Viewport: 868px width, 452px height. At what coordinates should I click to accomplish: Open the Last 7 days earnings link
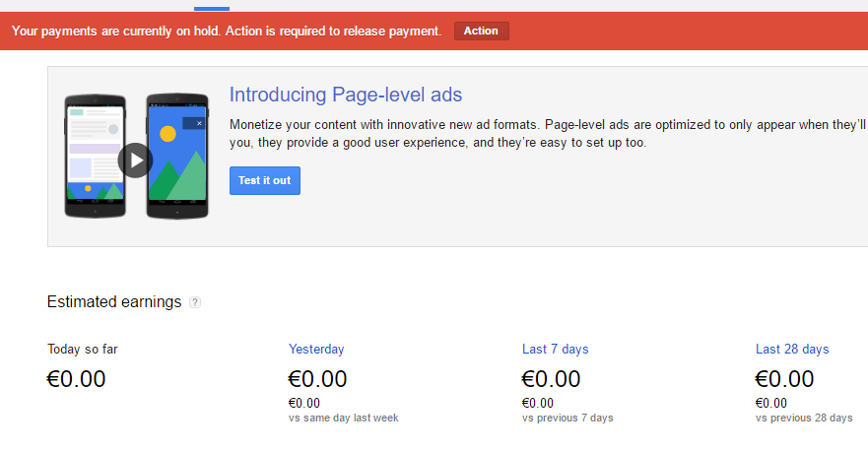click(555, 349)
